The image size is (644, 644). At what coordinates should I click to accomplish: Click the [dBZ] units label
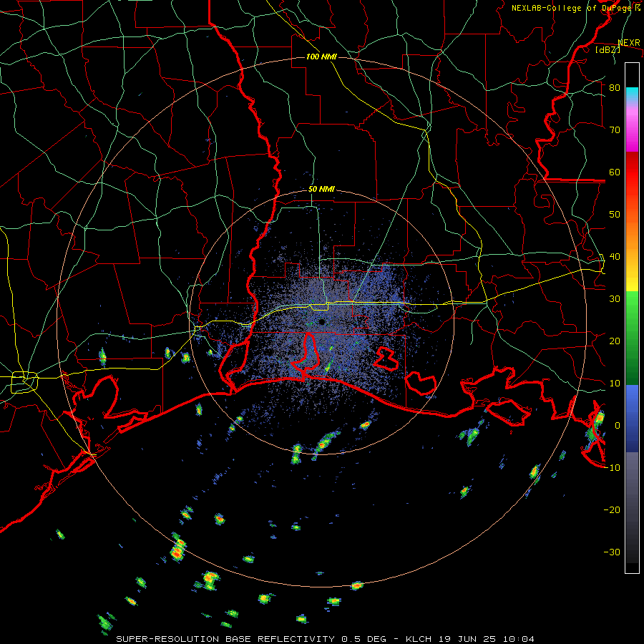click(x=608, y=50)
